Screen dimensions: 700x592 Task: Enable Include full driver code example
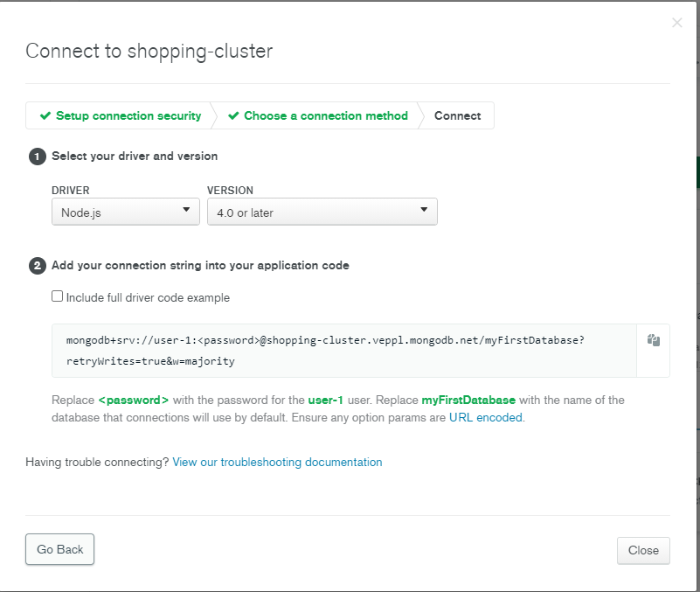(x=58, y=297)
